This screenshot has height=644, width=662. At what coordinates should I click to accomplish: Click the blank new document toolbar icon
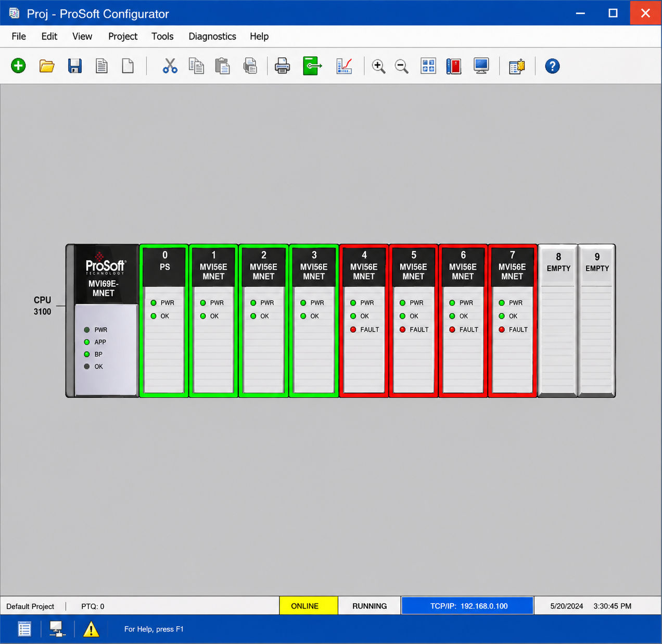coord(128,66)
